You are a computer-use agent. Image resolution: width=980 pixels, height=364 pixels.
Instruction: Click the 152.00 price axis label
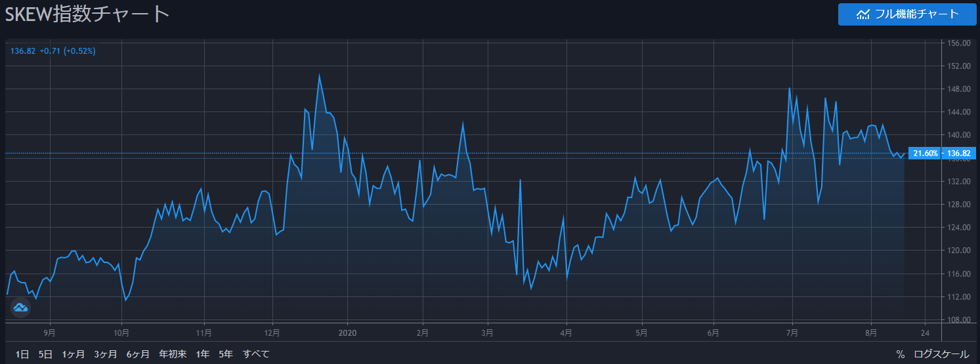pyautogui.click(x=960, y=66)
